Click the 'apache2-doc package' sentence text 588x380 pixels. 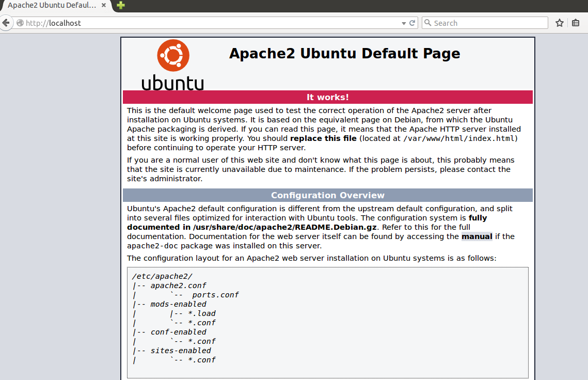(x=224, y=246)
